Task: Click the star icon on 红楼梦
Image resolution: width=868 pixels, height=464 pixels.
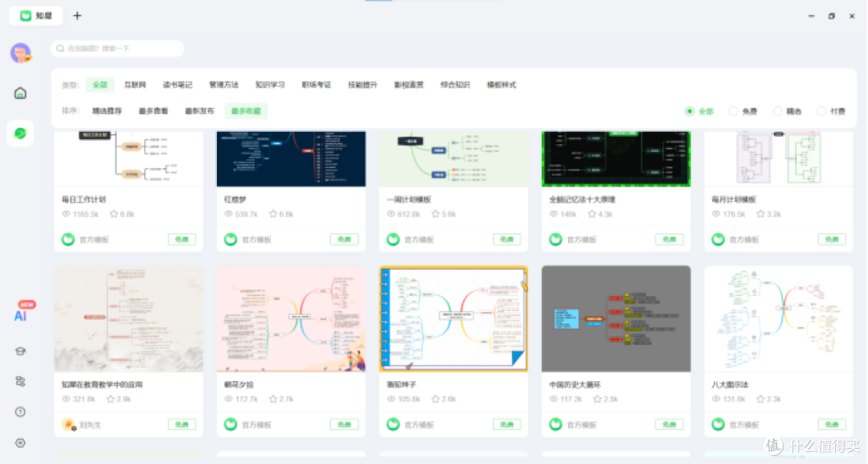Action: pyautogui.click(x=273, y=214)
